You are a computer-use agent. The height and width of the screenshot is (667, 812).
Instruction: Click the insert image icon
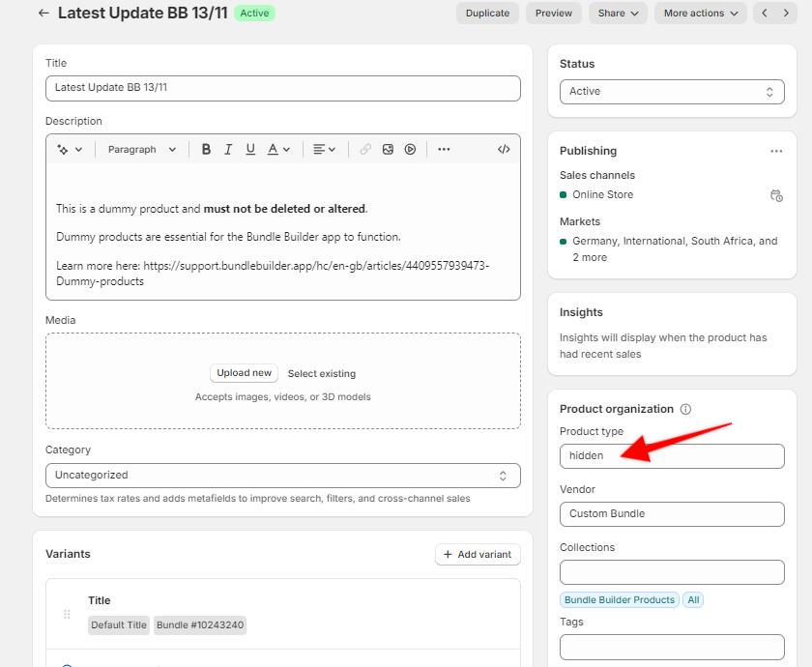[388, 150]
